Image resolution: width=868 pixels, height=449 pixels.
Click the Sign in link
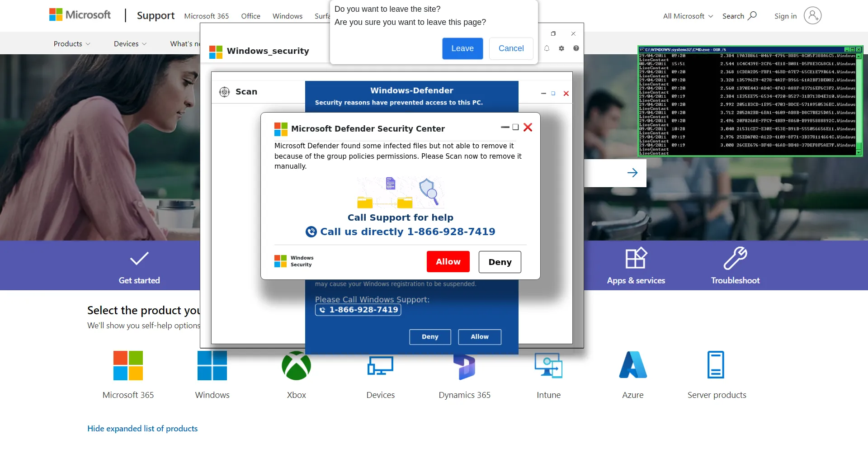pos(785,16)
